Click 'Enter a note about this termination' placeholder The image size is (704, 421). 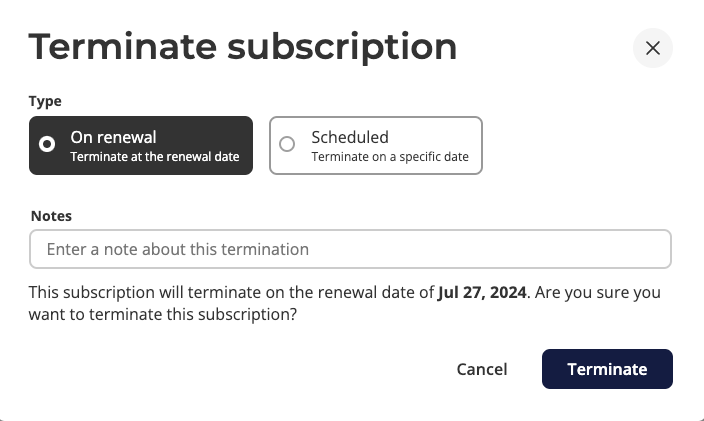pyautogui.click(x=178, y=249)
